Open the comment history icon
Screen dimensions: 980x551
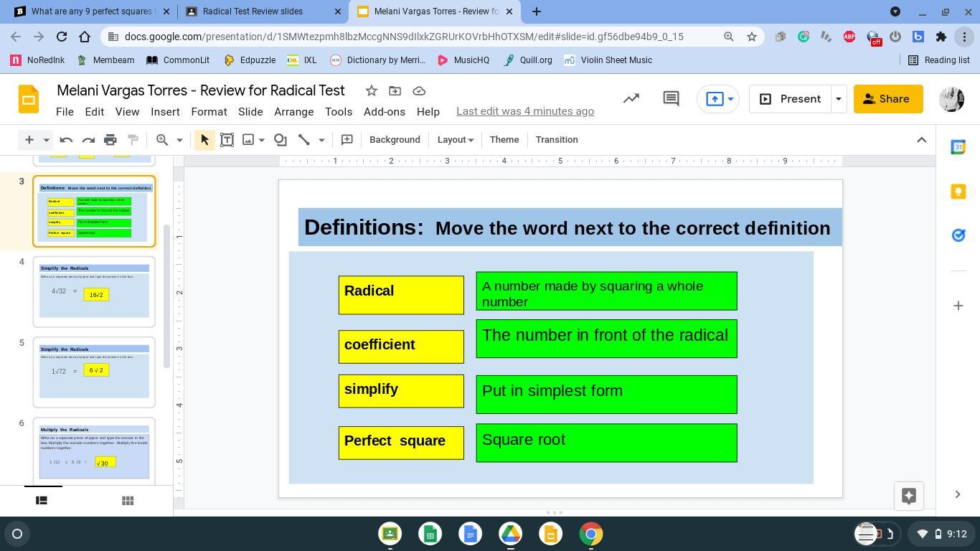(671, 99)
